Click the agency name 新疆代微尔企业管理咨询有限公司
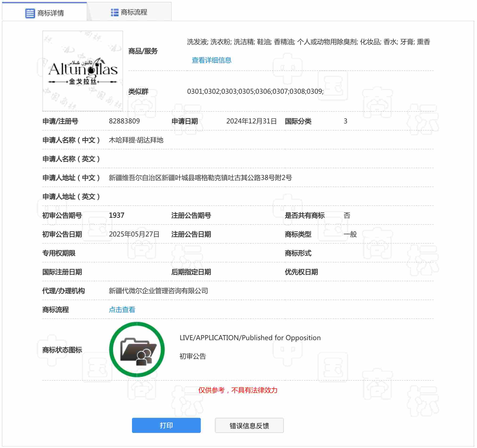 click(x=158, y=291)
